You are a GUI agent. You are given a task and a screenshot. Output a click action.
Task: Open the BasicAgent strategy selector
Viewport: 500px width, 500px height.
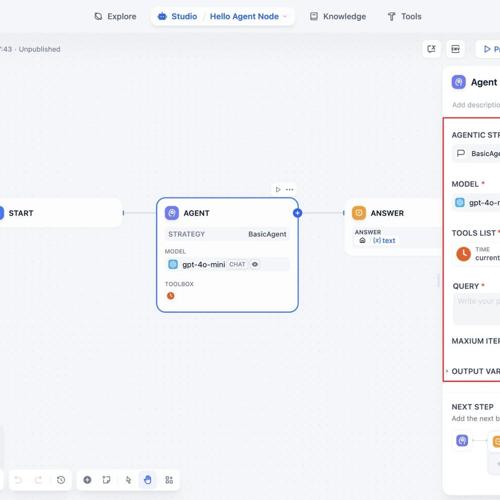tap(476, 153)
